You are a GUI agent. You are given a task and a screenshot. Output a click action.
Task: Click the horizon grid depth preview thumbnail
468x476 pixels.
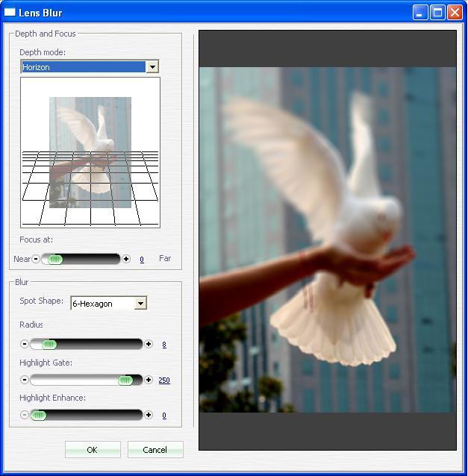(x=90, y=152)
